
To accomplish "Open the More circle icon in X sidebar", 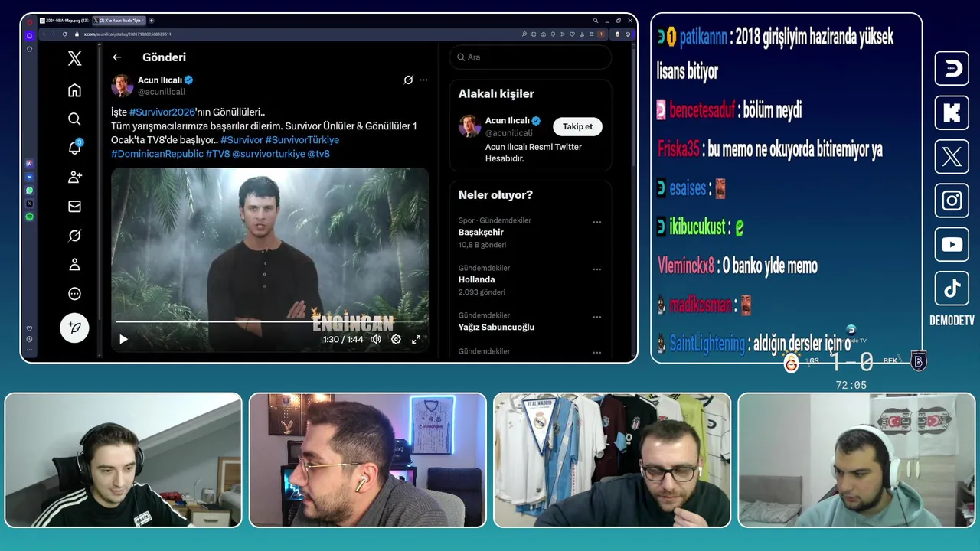I will pos(74,294).
